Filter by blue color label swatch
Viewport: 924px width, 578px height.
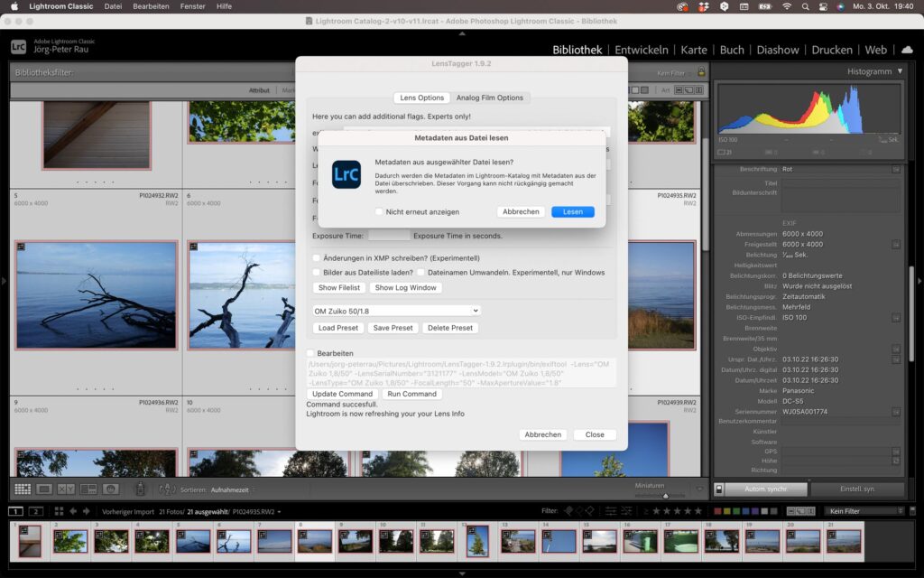746,511
